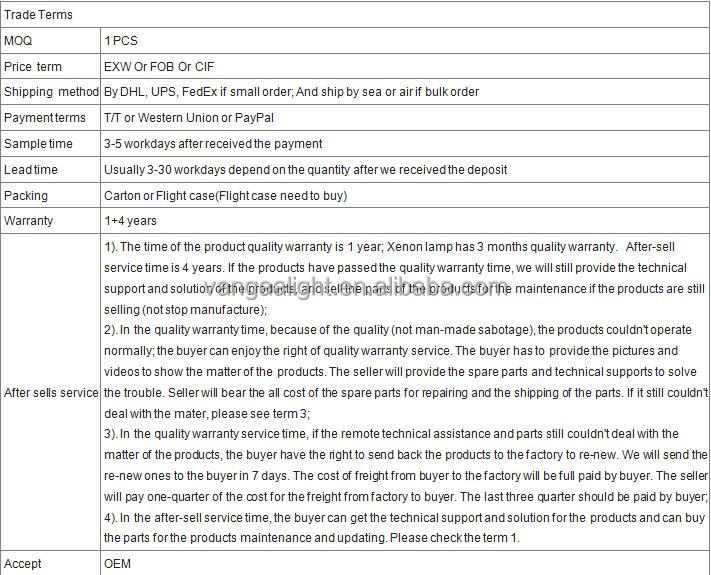Click the 1+4 years warranty value
This screenshot has width=711, height=575.
tap(130, 221)
